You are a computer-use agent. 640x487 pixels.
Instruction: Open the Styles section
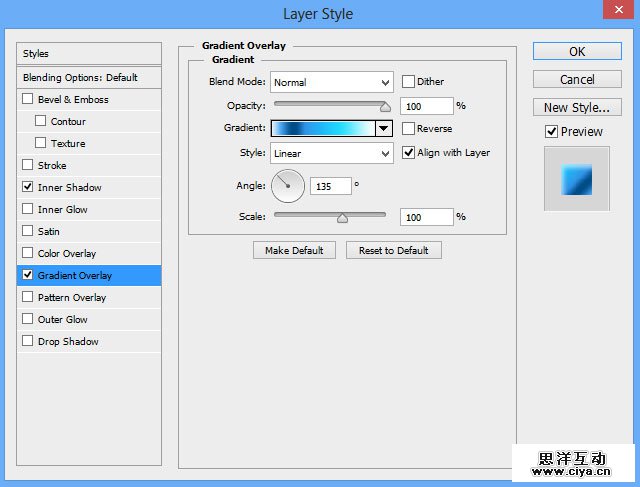[x=89, y=53]
